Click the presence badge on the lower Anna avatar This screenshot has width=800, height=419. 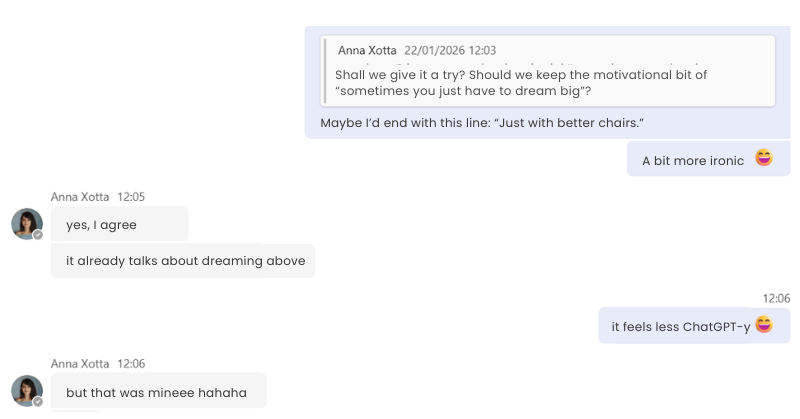coord(38,402)
